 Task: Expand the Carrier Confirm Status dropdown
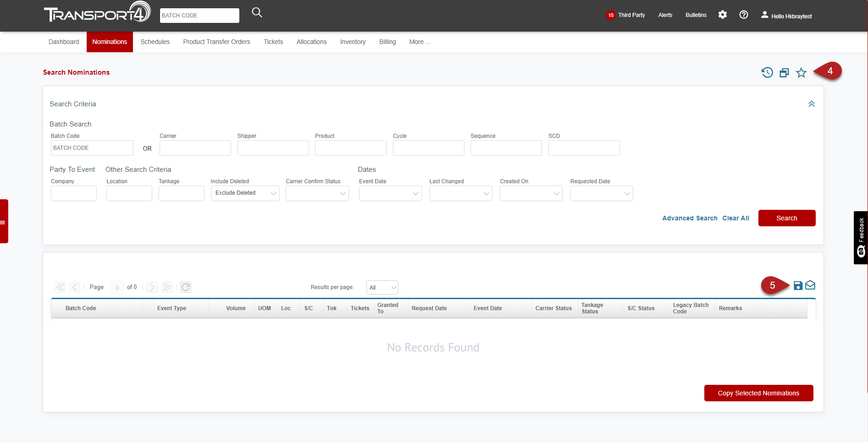pyautogui.click(x=317, y=193)
